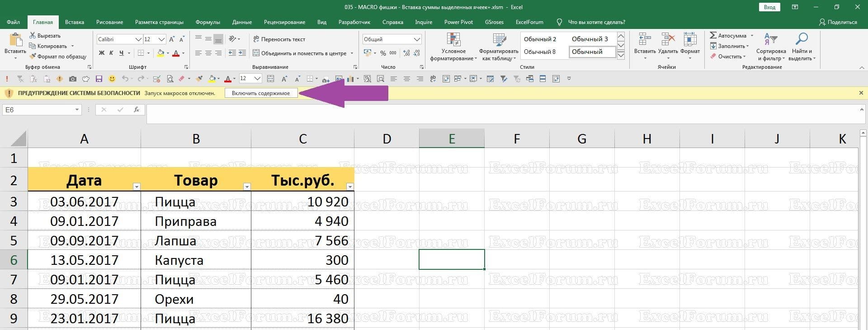Click Delete cells (Удалить) icon

668,40
